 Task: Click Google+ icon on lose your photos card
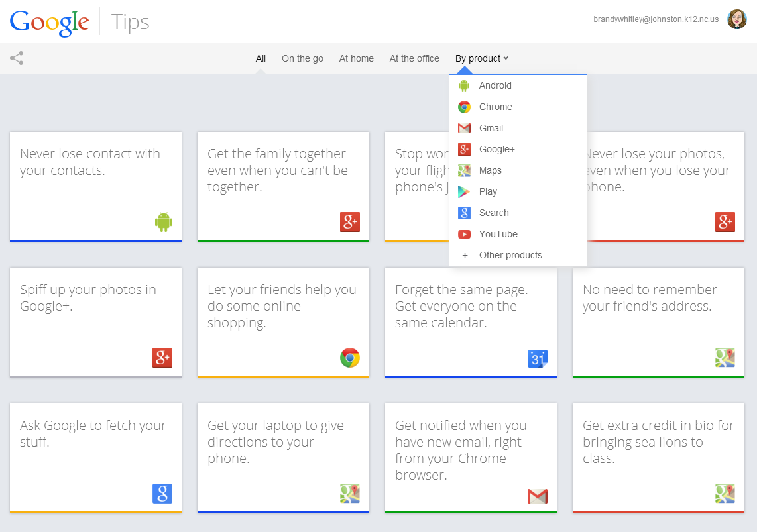[725, 222]
